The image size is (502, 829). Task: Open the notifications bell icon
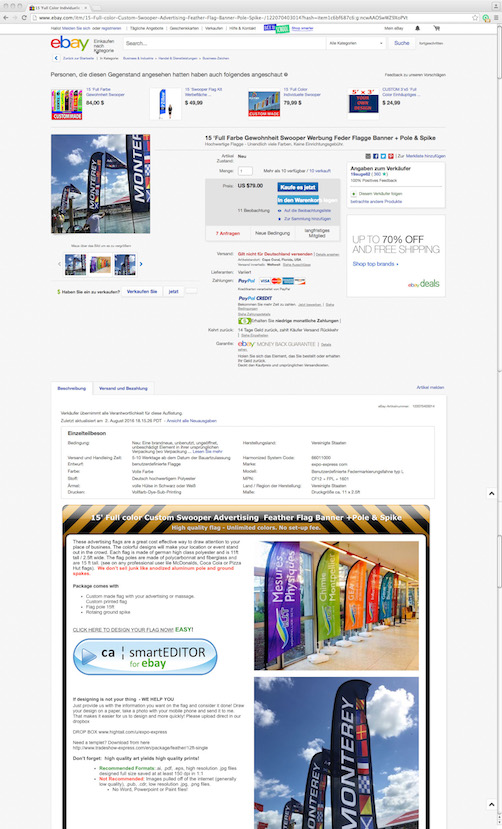click(417, 28)
